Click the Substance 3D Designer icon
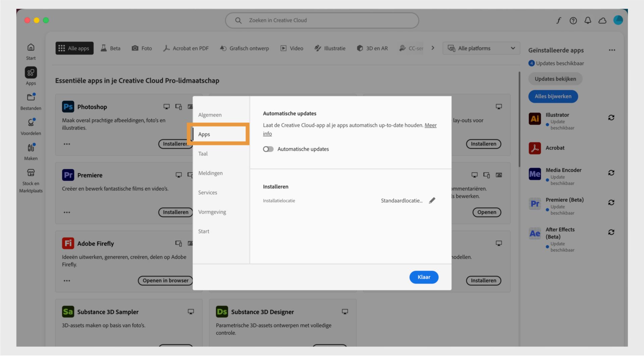This screenshot has height=356, width=644. pyautogui.click(x=222, y=312)
